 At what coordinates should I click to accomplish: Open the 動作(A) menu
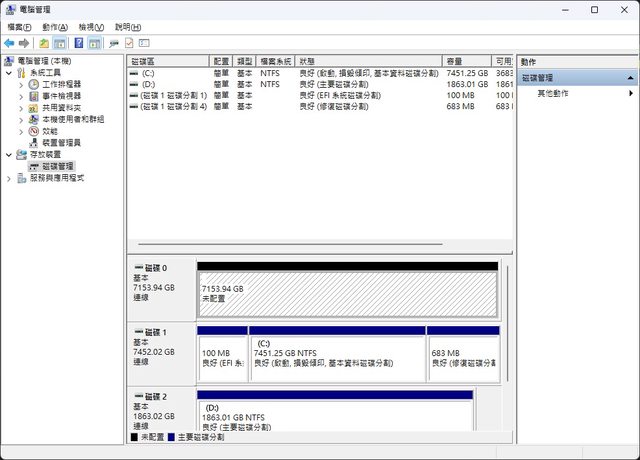click(56, 27)
